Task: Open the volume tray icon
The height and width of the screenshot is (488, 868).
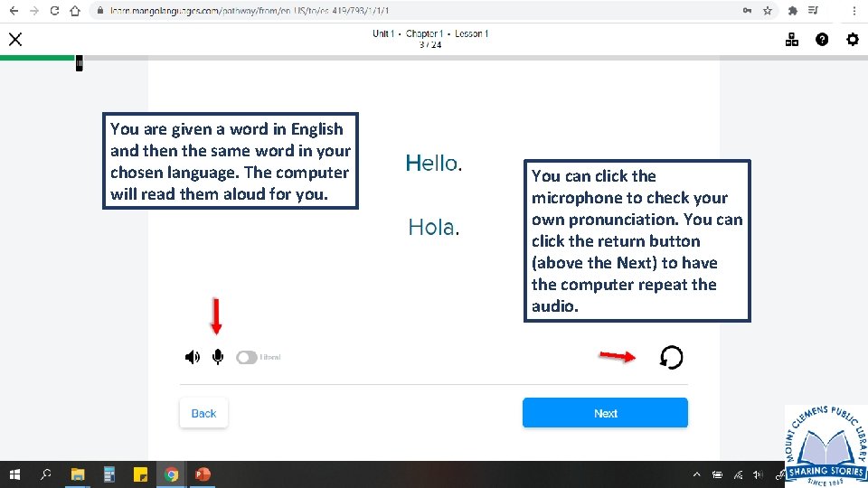Action: pos(759,474)
